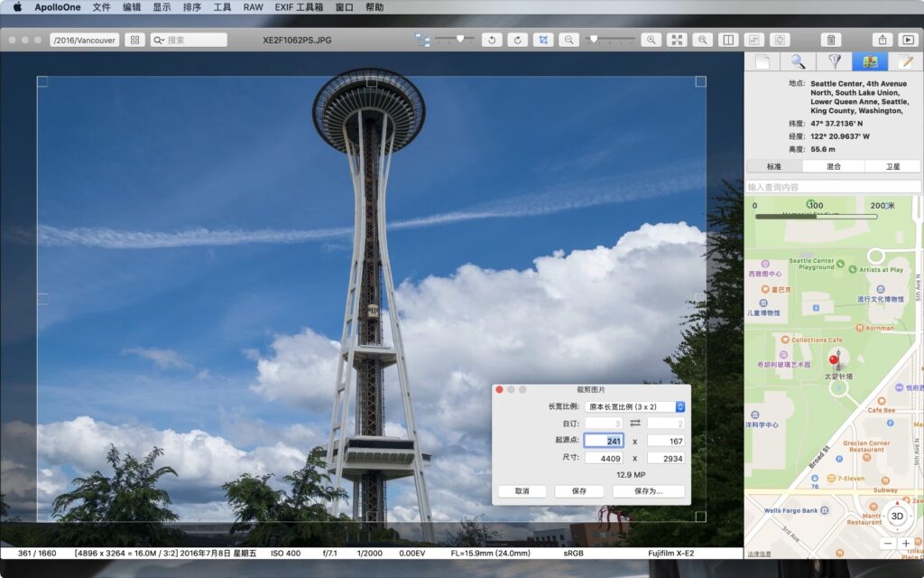Click 保存 to save the crop
Screen dimensions: 924x578
[x=577, y=490]
